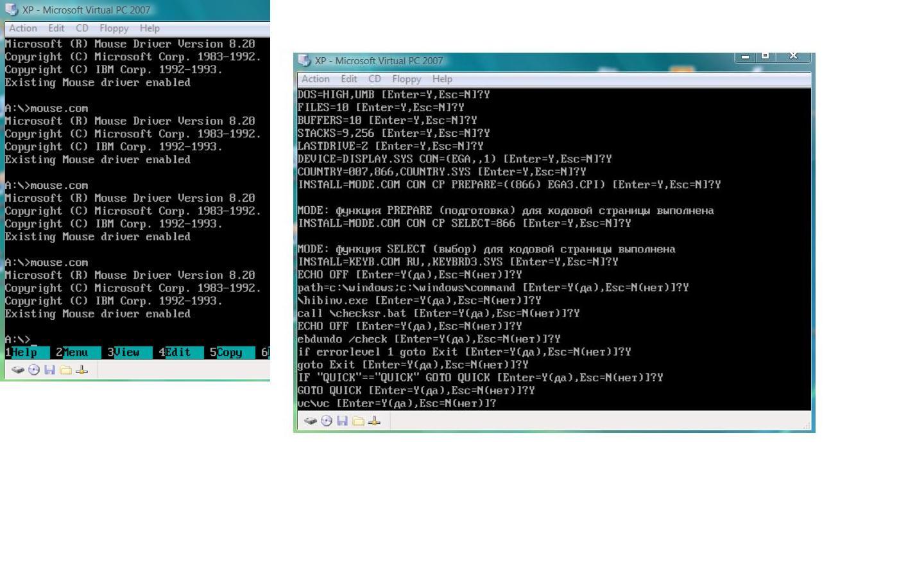The width and height of the screenshot is (924, 578).
Task: Click the STACKS=9,256 line in the right console
Action: pos(393,133)
